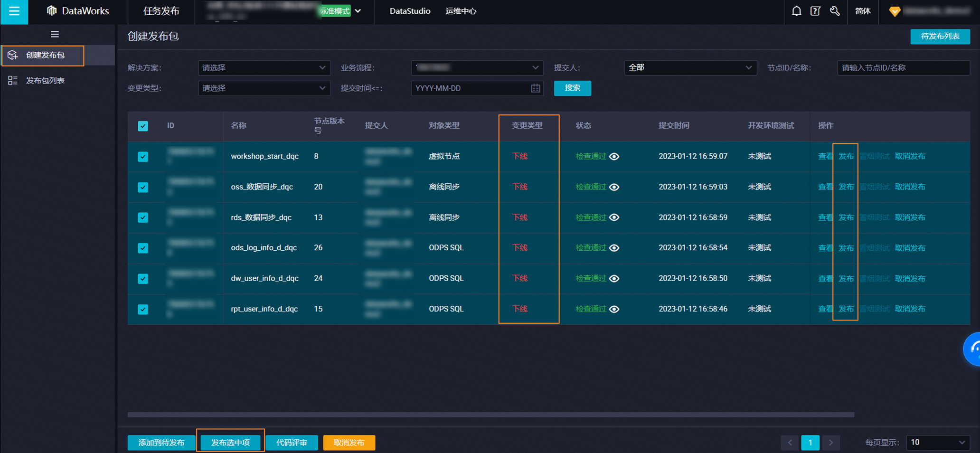980x453 pixels.
Task: Open the 业务流程 dropdown
Action: pos(477,68)
